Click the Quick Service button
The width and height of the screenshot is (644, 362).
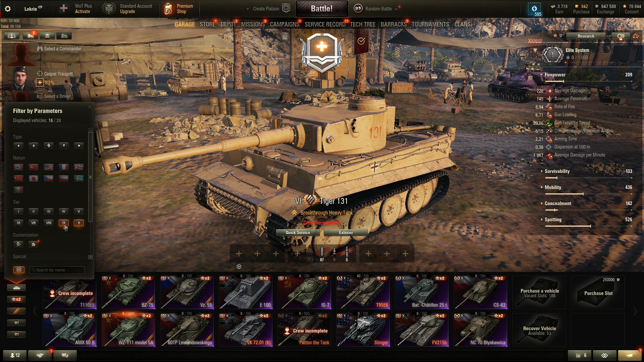click(x=298, y=233)
